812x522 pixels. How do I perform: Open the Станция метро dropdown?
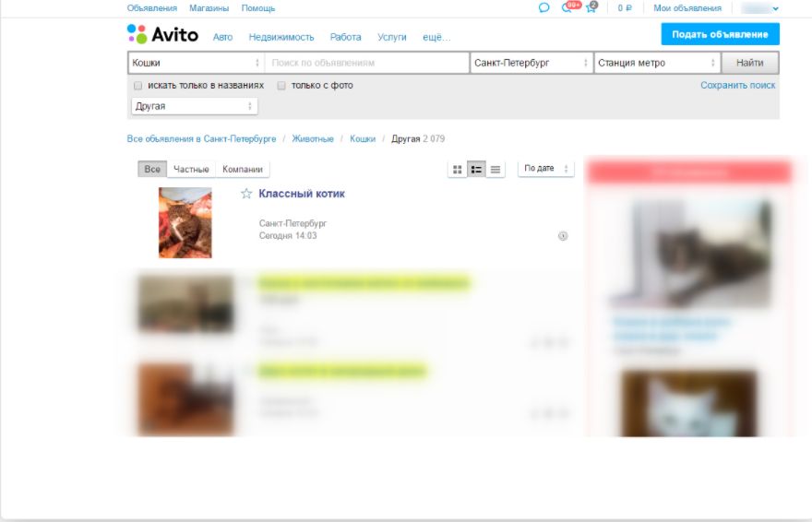(x=657, y=63)
